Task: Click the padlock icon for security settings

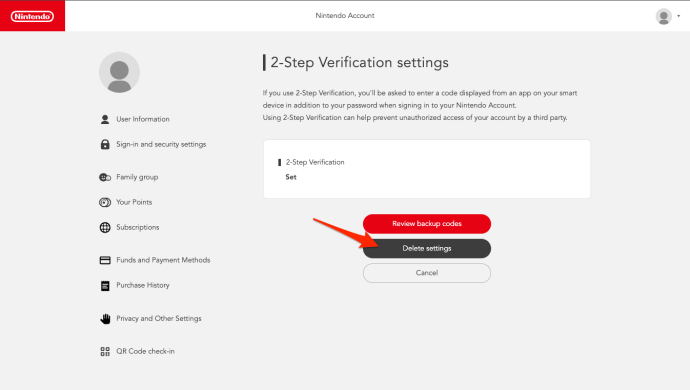Action: (x=105, y=144)
